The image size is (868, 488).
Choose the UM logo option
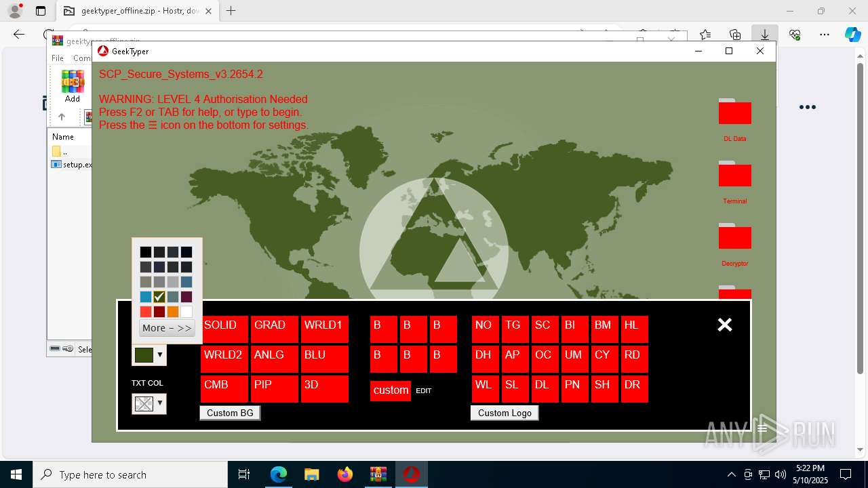[575, 359]
